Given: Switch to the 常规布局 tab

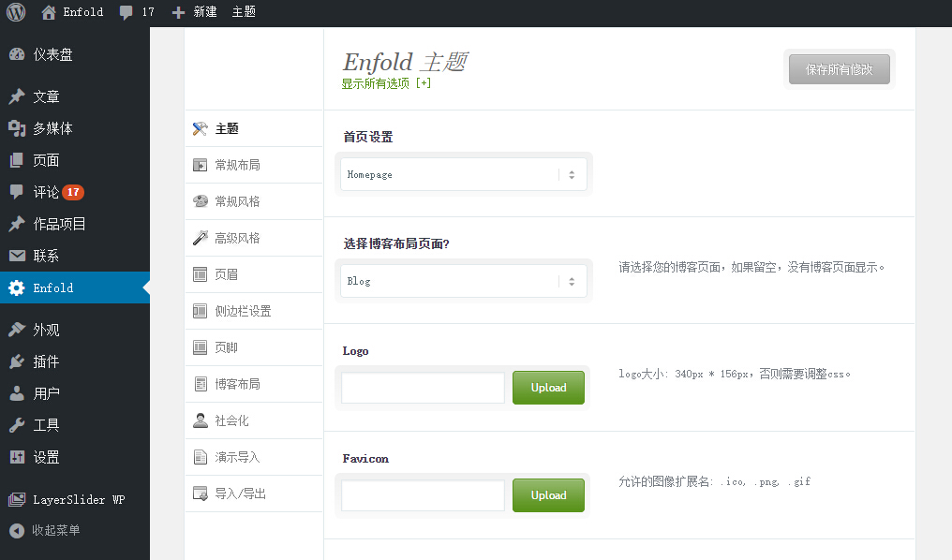Looking at the screenshot, I should [x=237, y=165].
